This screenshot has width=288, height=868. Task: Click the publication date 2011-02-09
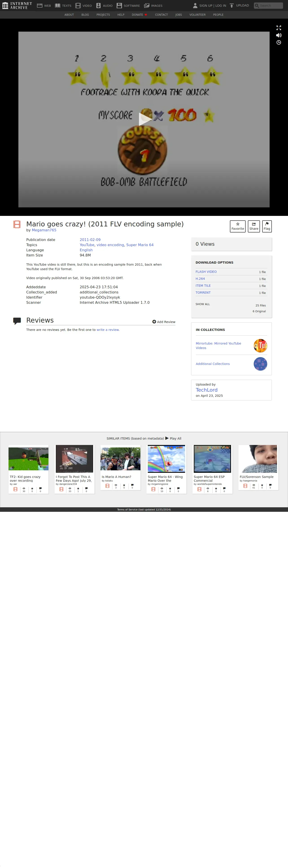(x=90, y=240)
